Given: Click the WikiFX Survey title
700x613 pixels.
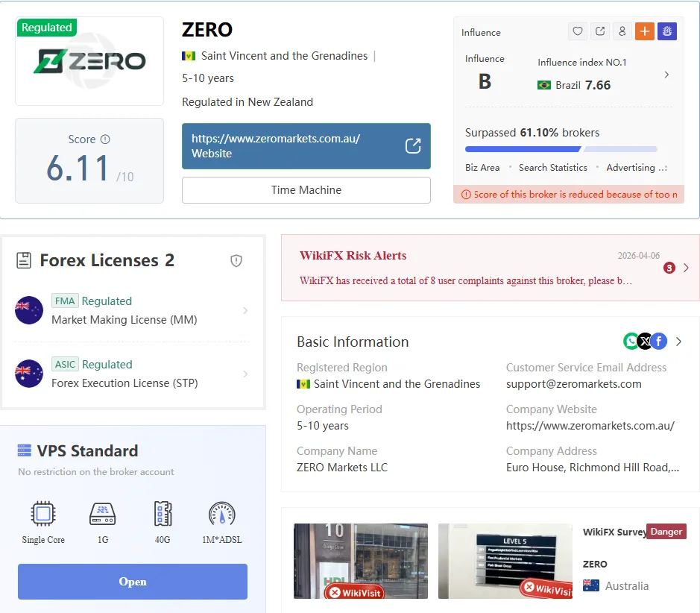Looking at the screenshot, I should tap(614, 532).
